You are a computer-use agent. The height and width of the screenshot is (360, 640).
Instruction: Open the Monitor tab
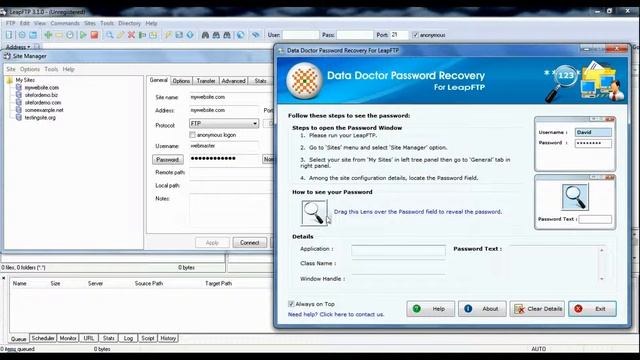click(68, 338)
